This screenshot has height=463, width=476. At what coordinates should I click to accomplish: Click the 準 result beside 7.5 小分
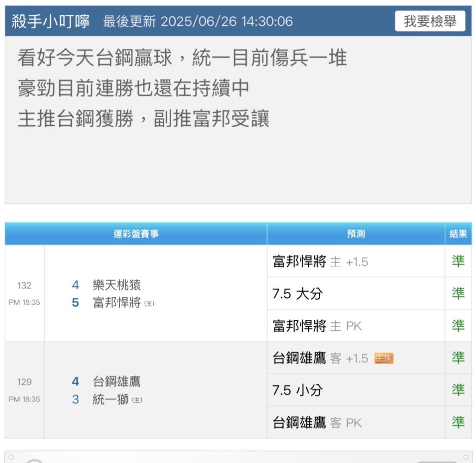point(458,390)
